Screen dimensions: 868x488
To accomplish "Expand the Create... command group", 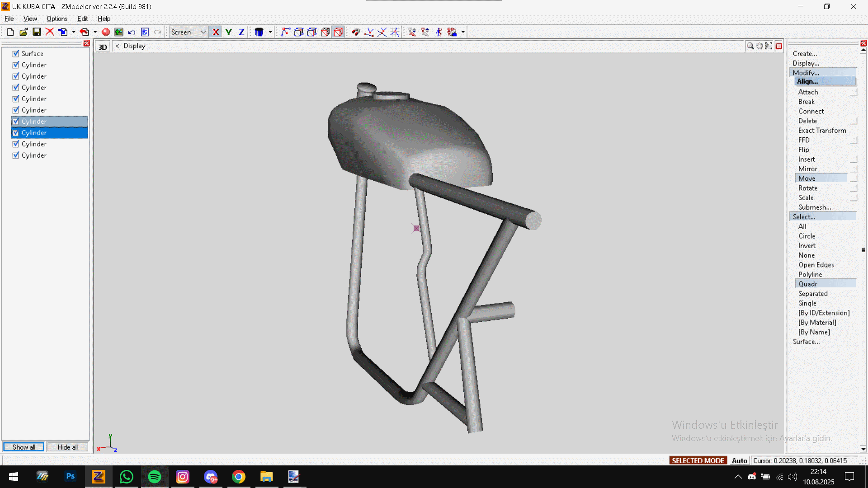I will (x=805, y=54).
